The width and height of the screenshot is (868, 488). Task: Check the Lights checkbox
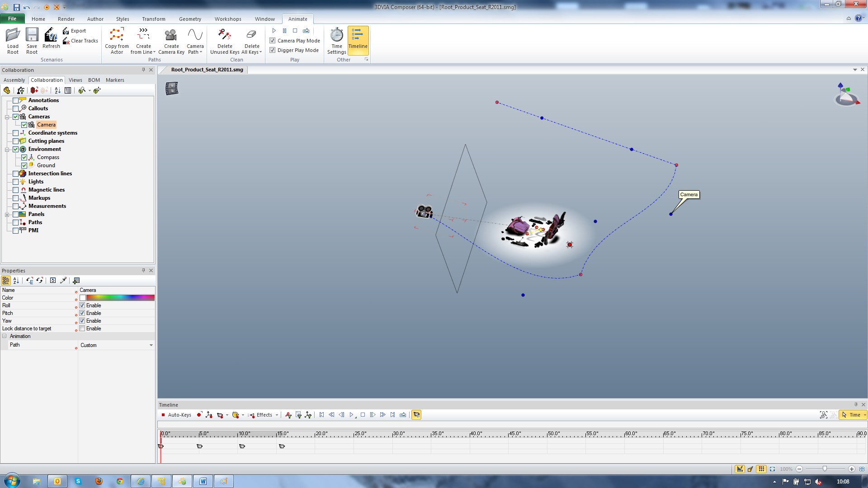tap(16, 182)
